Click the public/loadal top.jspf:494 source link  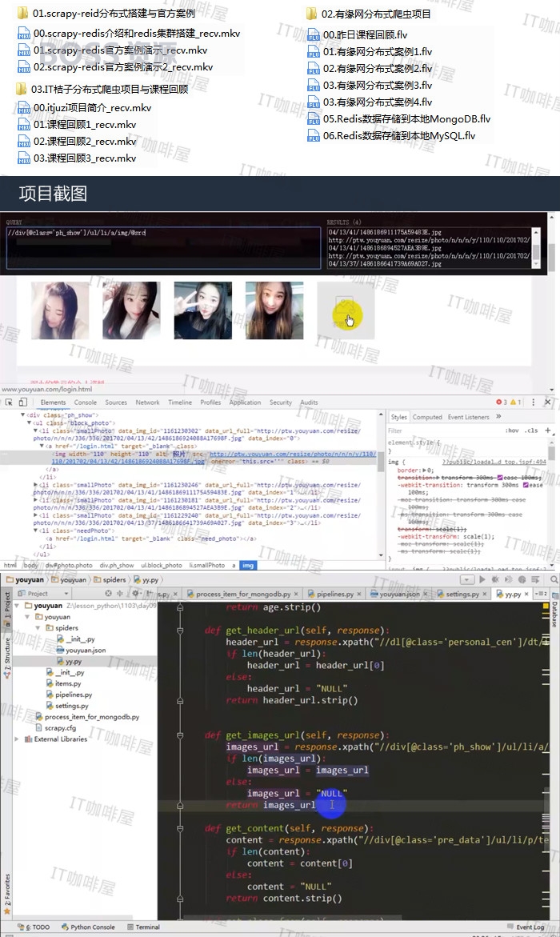[x=494, y=462]
